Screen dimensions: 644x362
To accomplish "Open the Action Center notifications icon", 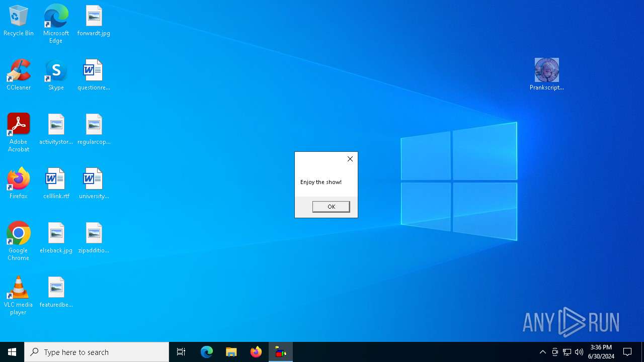I will 627,352.
